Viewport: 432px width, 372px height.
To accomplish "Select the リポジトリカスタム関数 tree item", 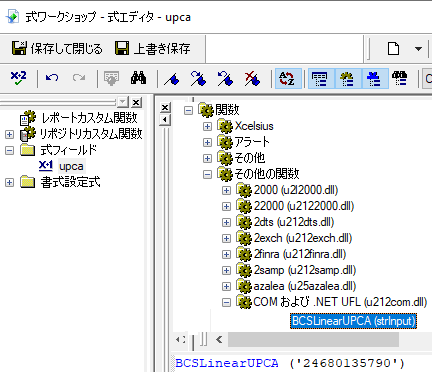I will click(x=91, y=134).
